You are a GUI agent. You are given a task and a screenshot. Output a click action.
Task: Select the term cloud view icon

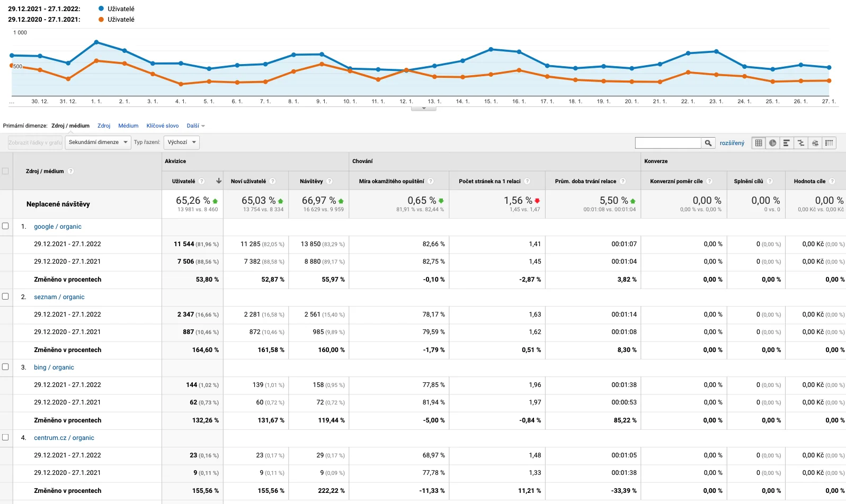pyautogui.click(x=815, y=143)
